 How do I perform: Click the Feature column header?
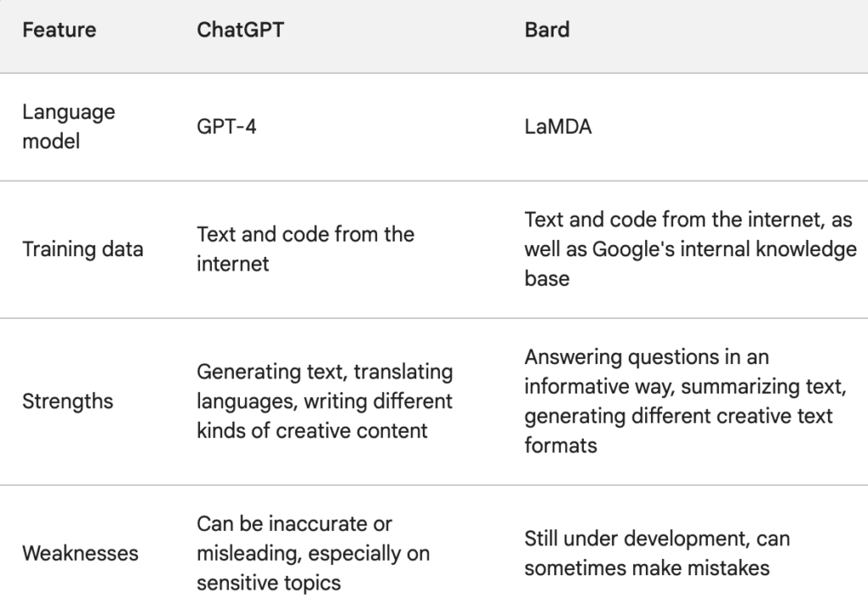[59, 30]
